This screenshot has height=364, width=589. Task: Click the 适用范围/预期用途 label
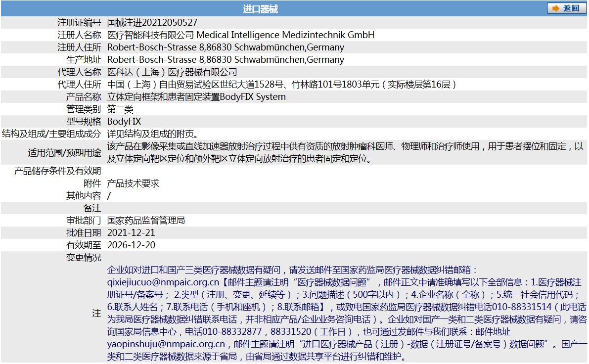coord(65,153)
